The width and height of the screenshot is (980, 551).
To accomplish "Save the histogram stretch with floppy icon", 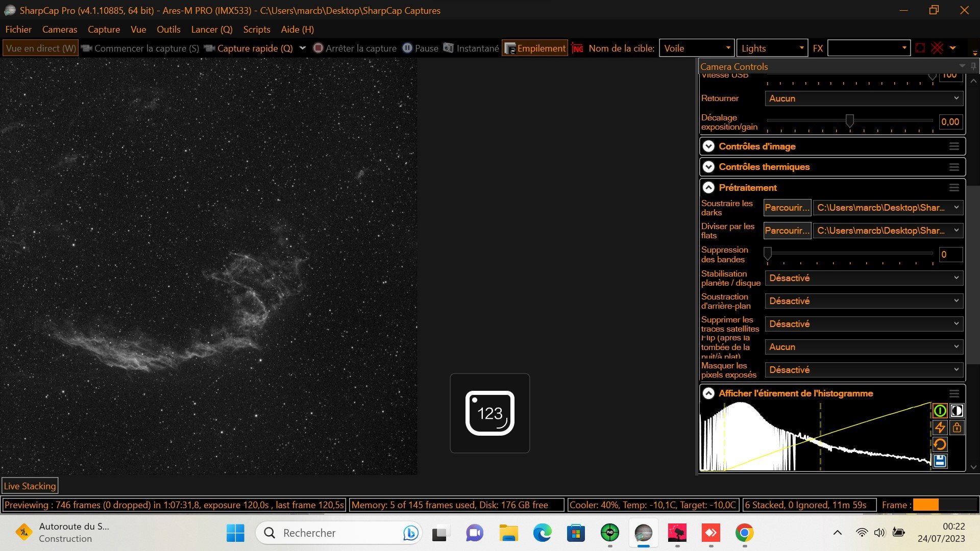I will pyautogui.click(x=940, y=461).
